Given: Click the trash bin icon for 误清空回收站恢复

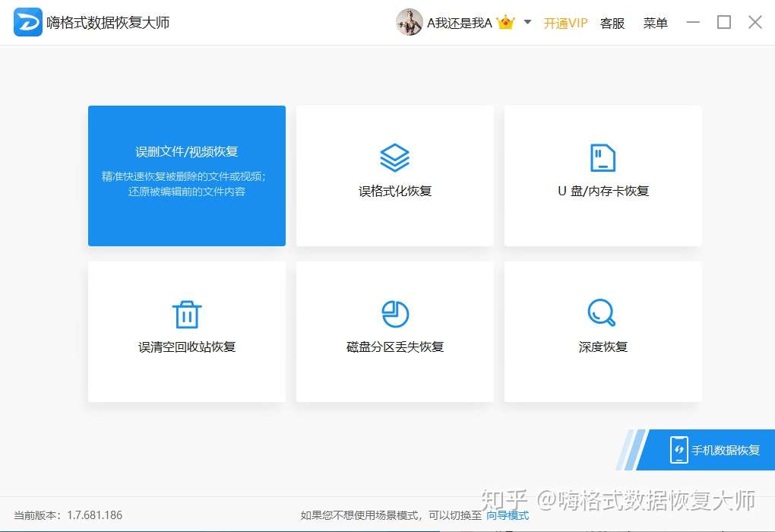Looking at the screenshot, I should (186, 313).
